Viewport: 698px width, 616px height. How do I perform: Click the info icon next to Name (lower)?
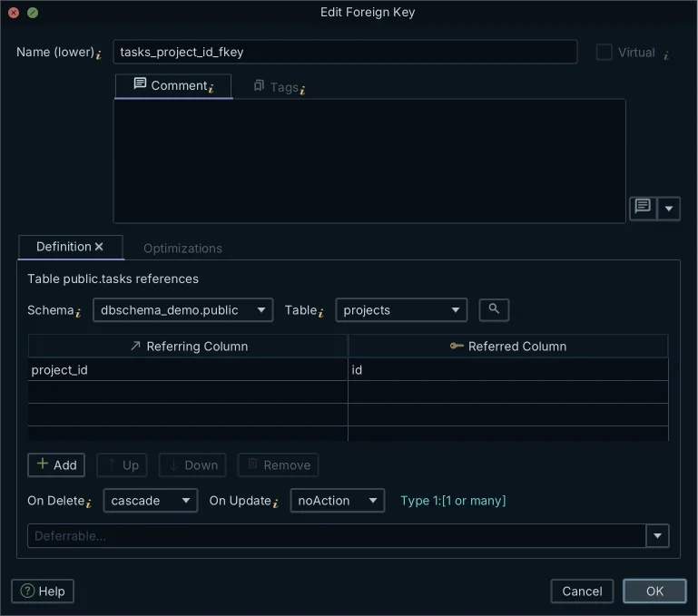coord(98,54)
